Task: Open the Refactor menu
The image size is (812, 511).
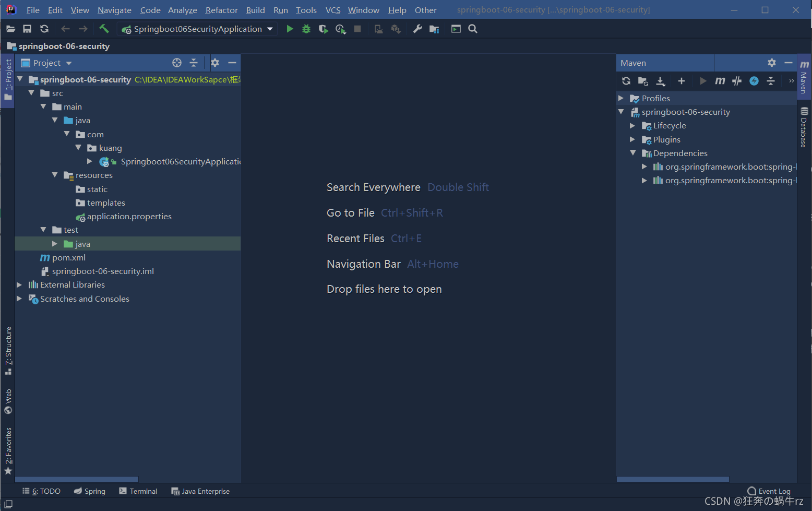Action: coord(221,10)
